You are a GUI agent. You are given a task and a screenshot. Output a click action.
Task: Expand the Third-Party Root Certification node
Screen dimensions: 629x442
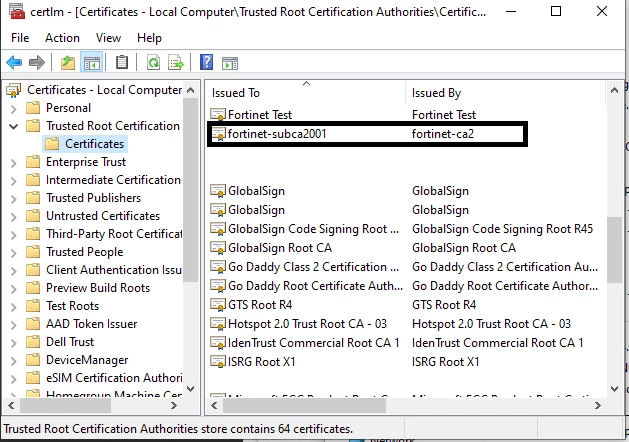coord(14,235)
